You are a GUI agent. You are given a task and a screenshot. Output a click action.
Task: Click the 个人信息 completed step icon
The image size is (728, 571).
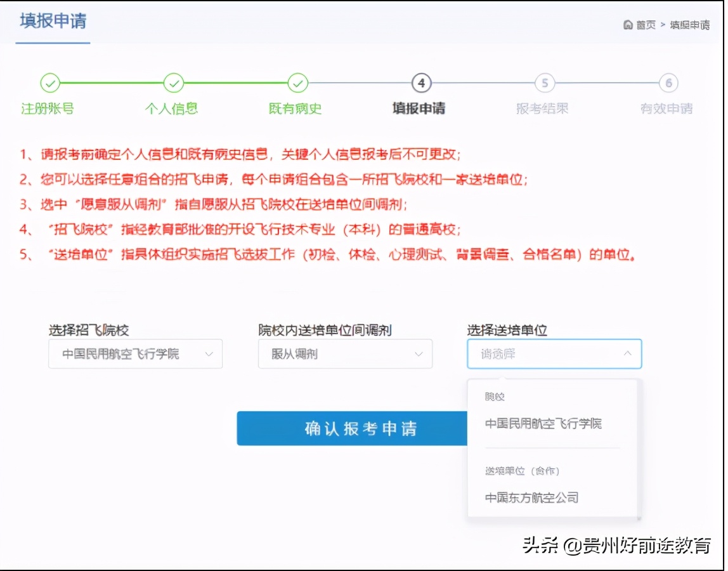point(173,82)
